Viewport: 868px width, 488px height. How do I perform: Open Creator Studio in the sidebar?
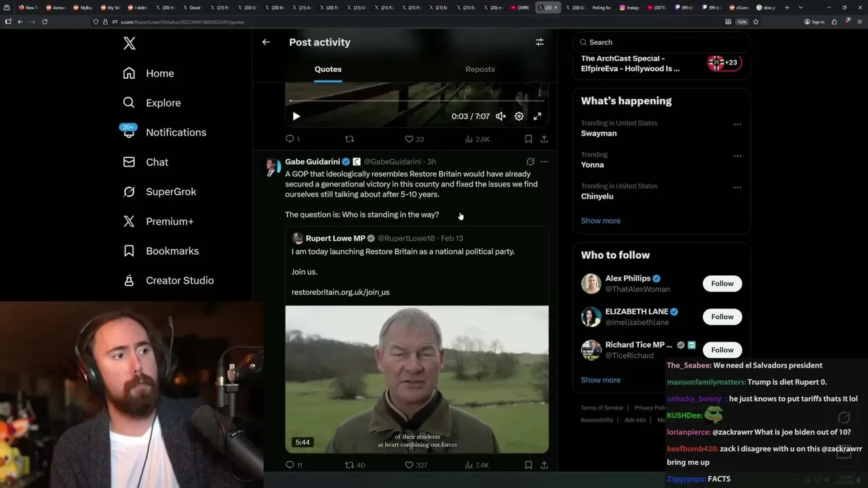(168, 281)
